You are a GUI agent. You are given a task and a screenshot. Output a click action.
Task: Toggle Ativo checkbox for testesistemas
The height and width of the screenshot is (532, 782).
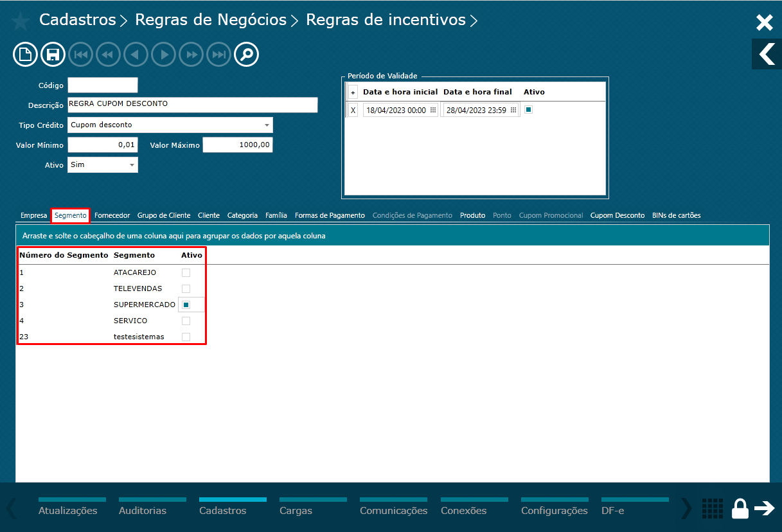point(186,337)
